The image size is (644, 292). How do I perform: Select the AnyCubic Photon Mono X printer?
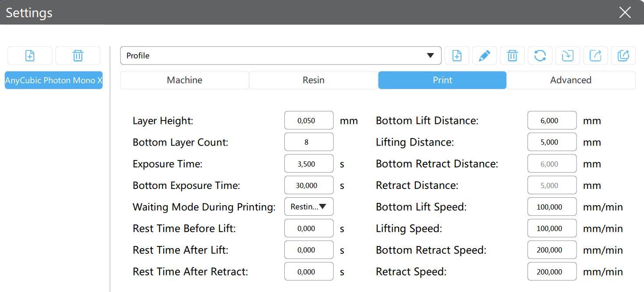53,80
